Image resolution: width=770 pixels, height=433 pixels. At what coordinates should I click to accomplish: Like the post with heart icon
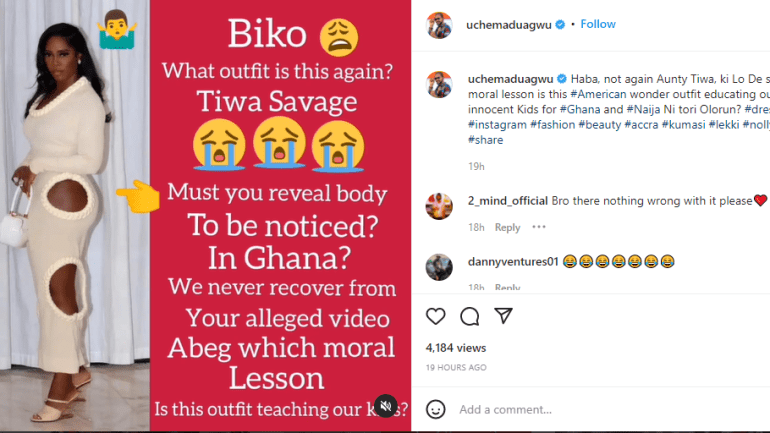[436, 316]
